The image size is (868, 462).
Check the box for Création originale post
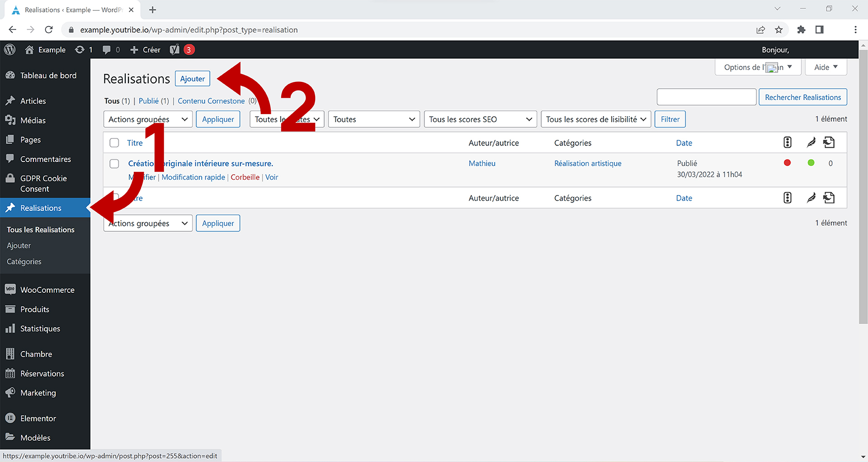pos(114,164)
